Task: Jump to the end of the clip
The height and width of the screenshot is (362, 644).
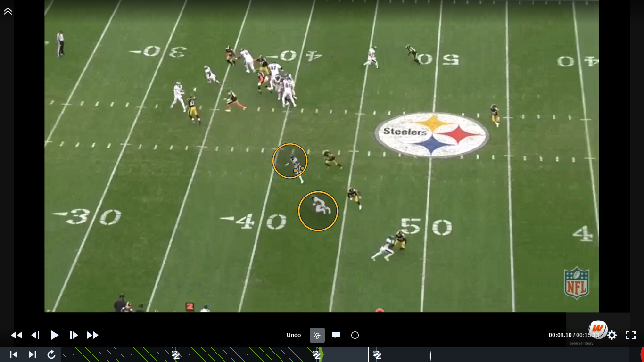Action: 32,354
